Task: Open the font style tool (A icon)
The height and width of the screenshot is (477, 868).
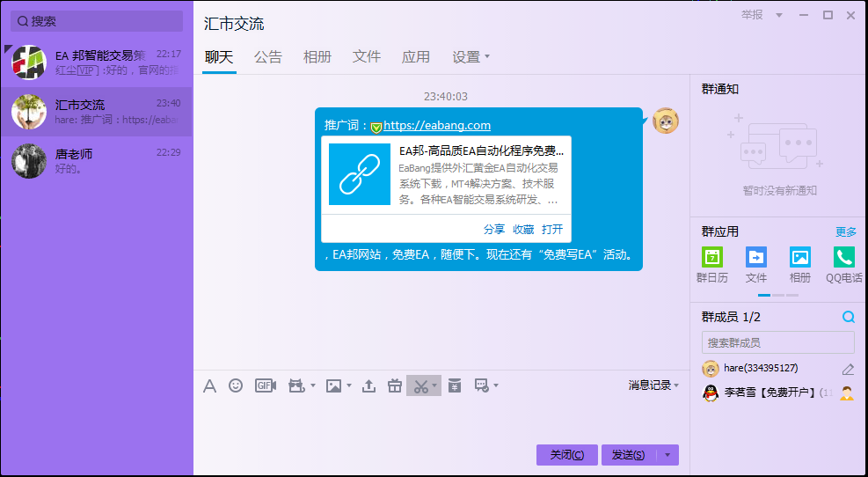Action: [209, 385]
